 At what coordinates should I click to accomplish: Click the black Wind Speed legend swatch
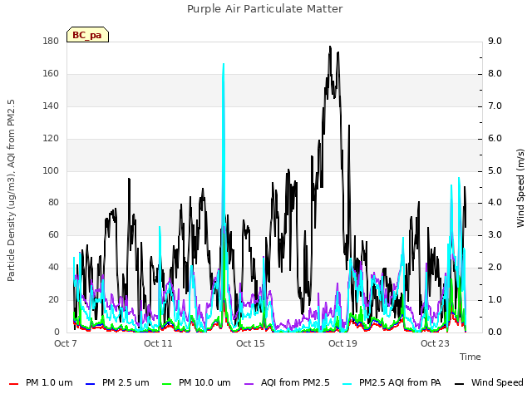click(x=460, y=383)
